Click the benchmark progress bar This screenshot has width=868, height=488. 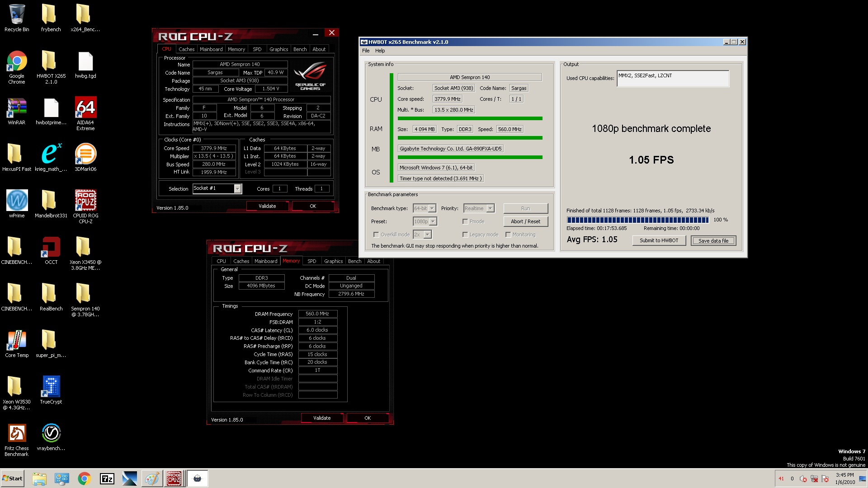tap(638, 220)
